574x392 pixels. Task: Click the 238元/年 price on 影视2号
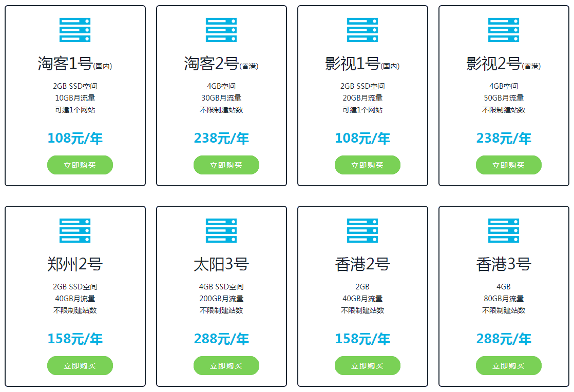504,138
